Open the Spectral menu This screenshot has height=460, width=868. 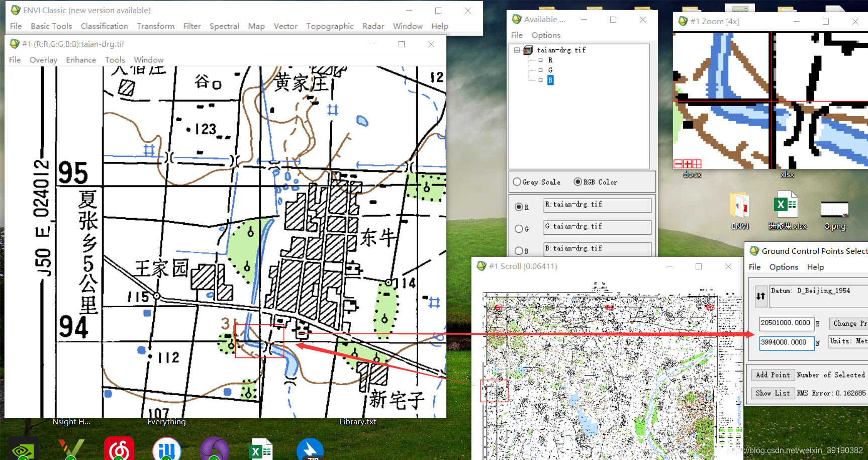[224, 26]
